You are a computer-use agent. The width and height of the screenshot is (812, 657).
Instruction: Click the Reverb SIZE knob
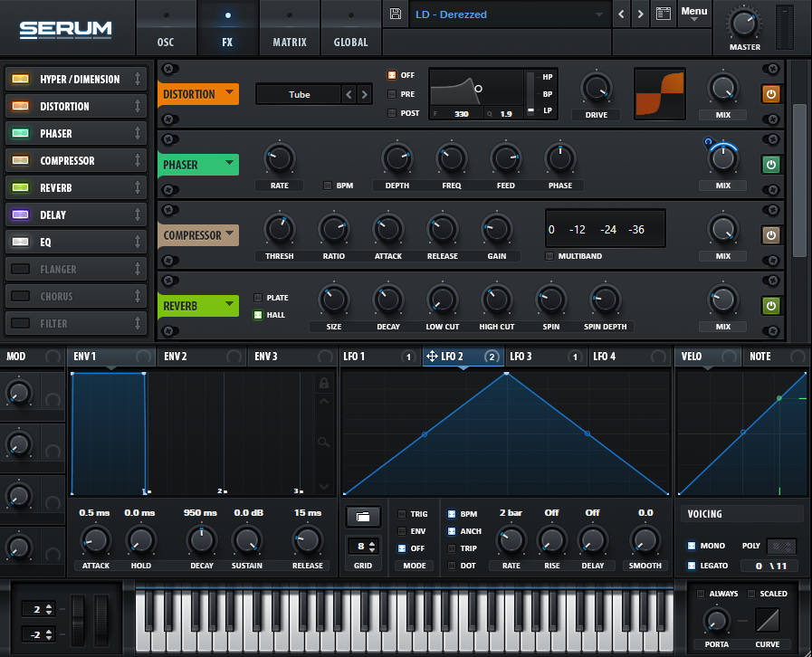tap(333, 300)
